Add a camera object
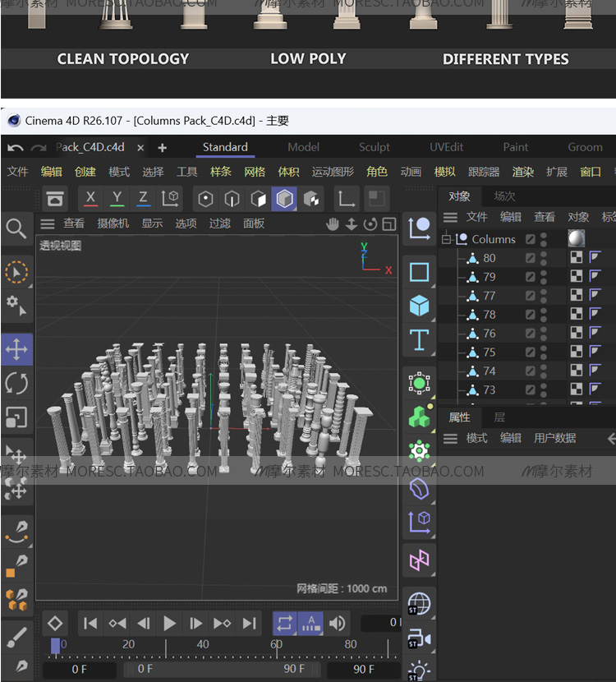The width and height of the screenshot is (616, 682). click(419, 638)
